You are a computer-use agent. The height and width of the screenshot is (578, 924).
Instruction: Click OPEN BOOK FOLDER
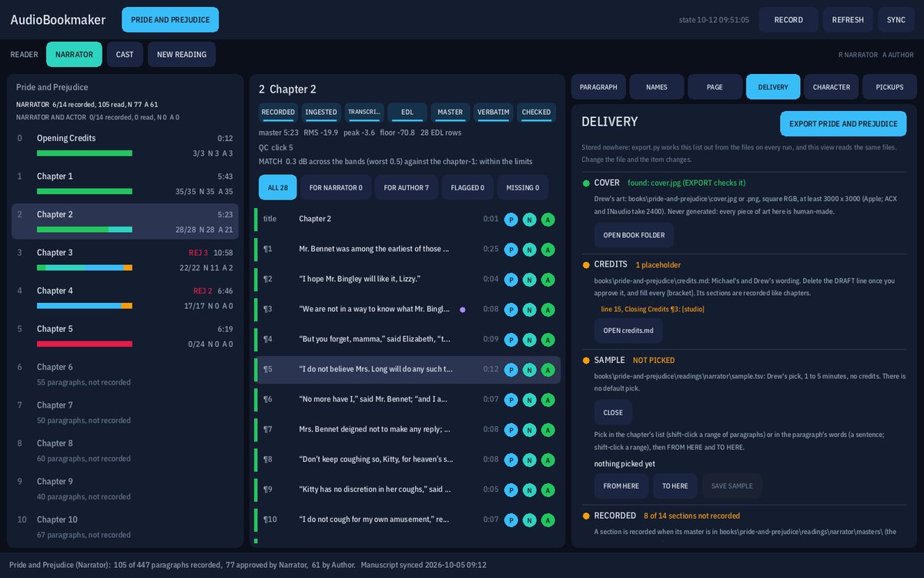tap(634, 235)
